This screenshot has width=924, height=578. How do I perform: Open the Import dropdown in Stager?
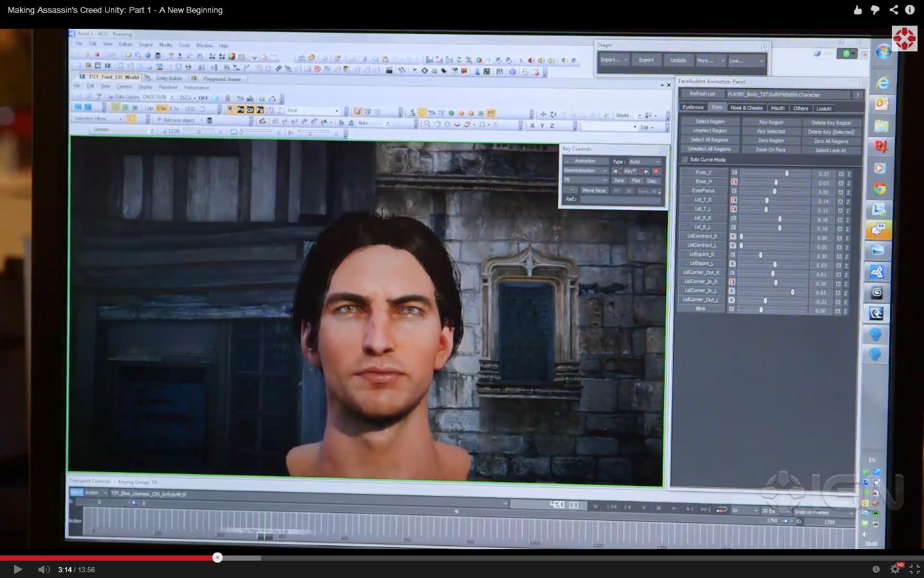[x=614, y=60]
